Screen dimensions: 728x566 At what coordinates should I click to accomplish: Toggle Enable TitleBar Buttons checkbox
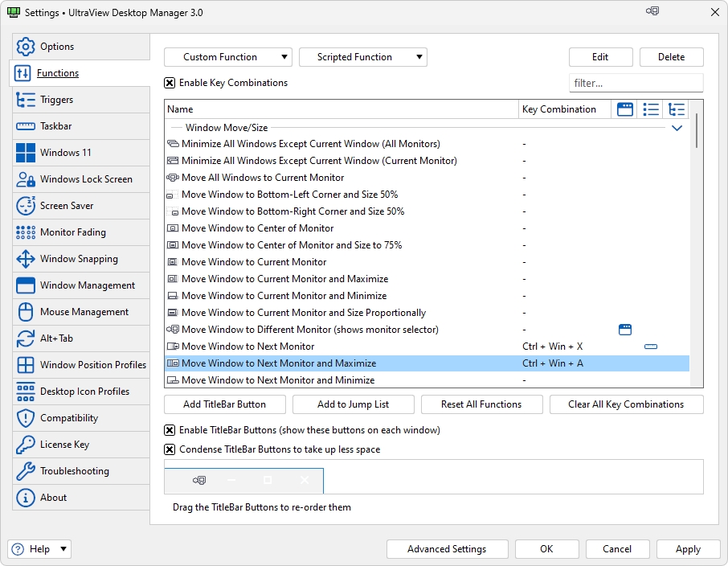tap(170, 430)
